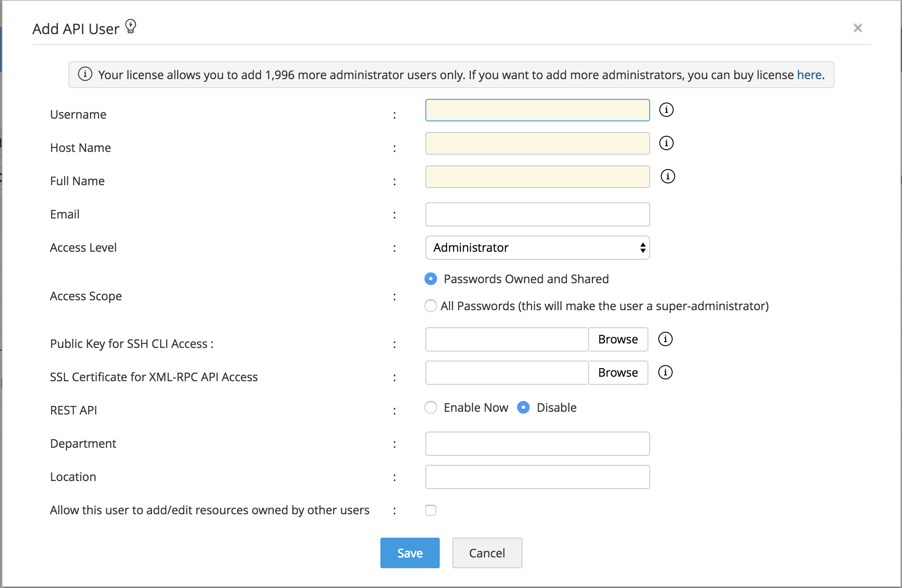Click the lightbulb tip icon beside title
Viewport: 902px width, 588px height.
(130, 27)
